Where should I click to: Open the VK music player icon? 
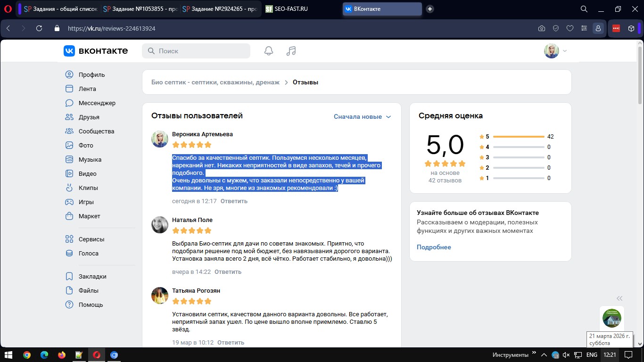point(291,51)
